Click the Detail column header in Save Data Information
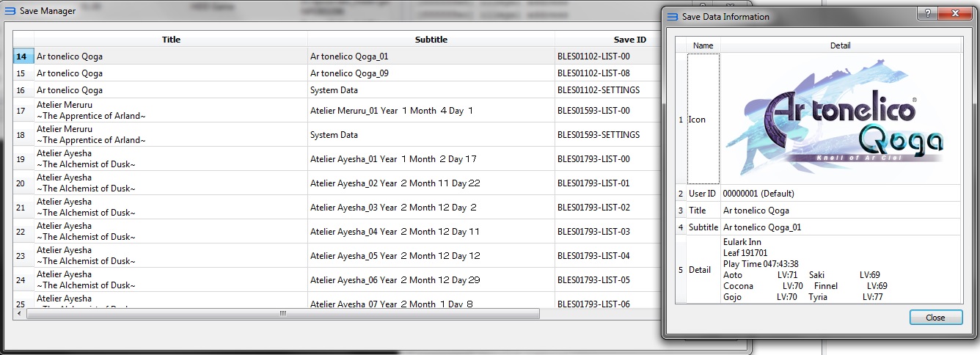 (x=841, y=45)
